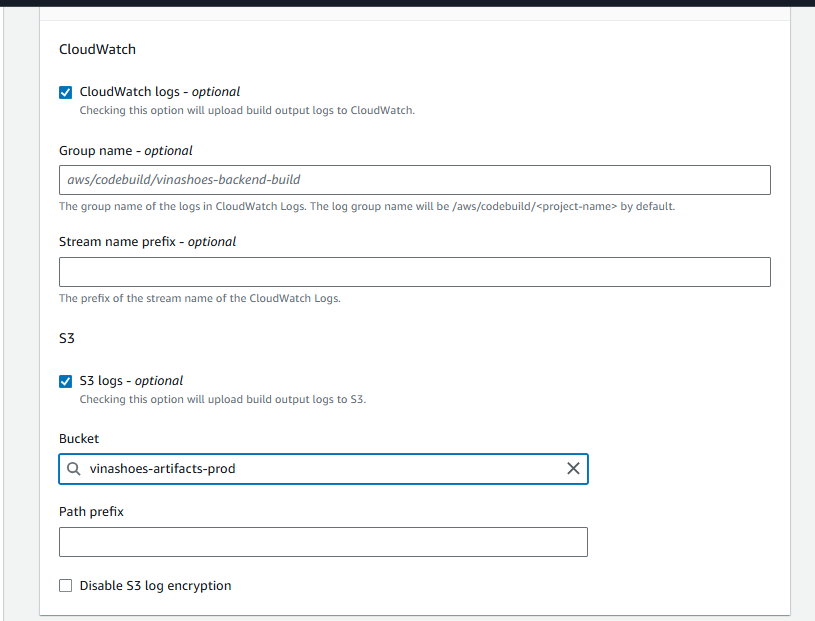Click the magnifier icon in Bucket field
815x621 pixels.
73,468
